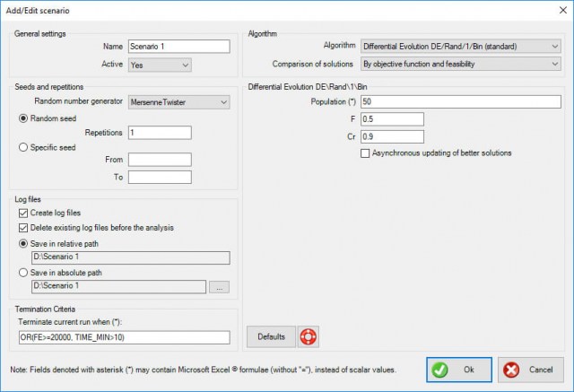Toggle Delete existing log files checkbox
The image size is (574, 392).
(x=22, y=228)
